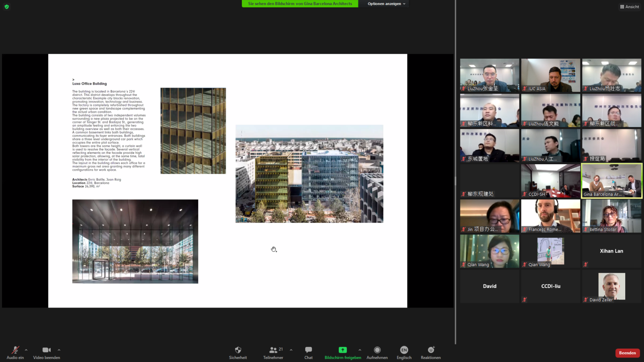The image size is (644, 362).
Task: Change layout via Ansicht button
Action: click(629, 7)
